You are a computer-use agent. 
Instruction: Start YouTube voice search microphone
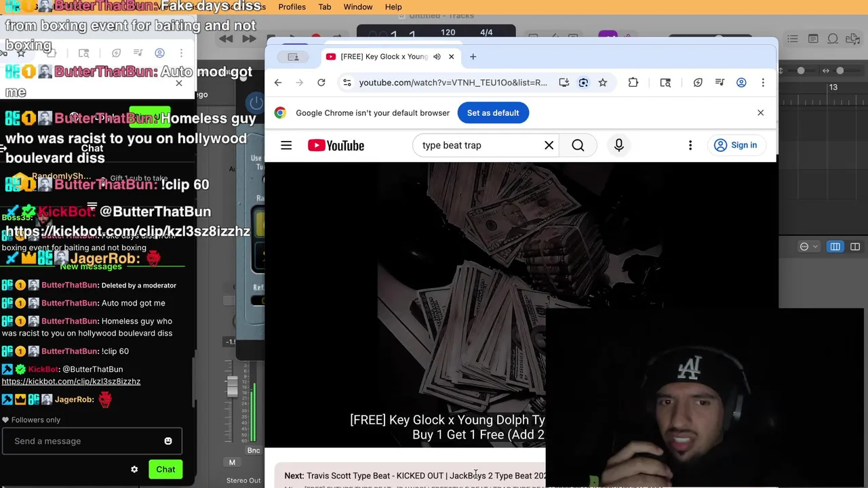point(618,145)
